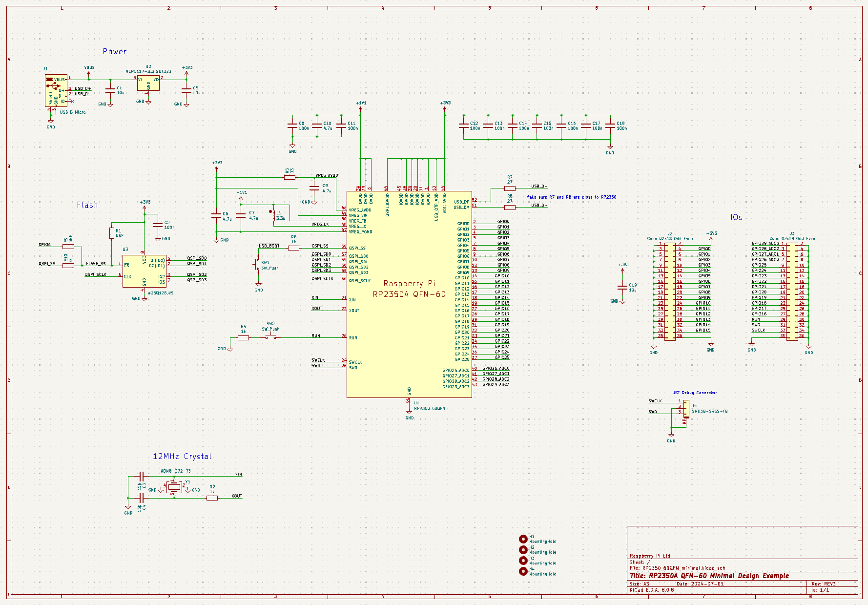This screenshot has width=868, height=605.
Task: Click the L1 3.3u inductor symbol
Action: (274, 215)
